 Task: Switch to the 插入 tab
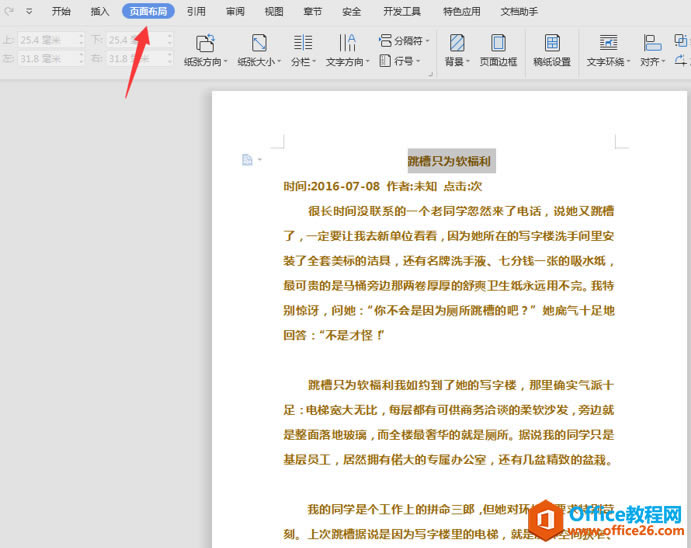click(100, 11)
